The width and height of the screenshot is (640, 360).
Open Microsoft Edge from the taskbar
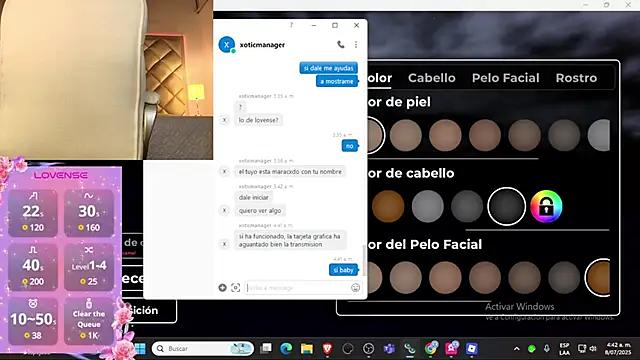tap(286, 348)
